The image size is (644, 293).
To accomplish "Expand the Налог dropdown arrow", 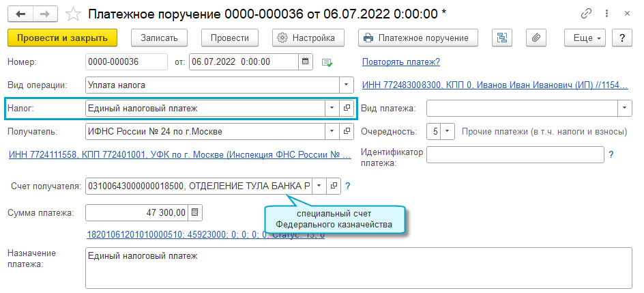I will 332,108.
